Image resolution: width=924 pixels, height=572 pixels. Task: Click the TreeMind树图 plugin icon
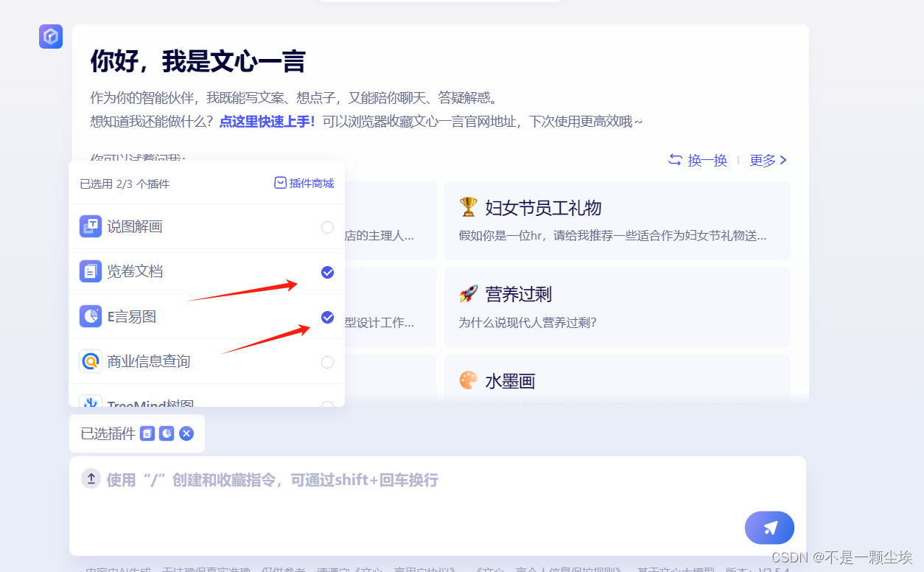point(91,402)
